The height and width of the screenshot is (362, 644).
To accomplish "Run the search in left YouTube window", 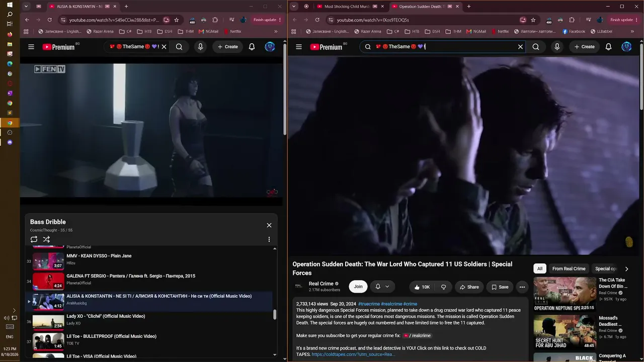I will point(179,47).
